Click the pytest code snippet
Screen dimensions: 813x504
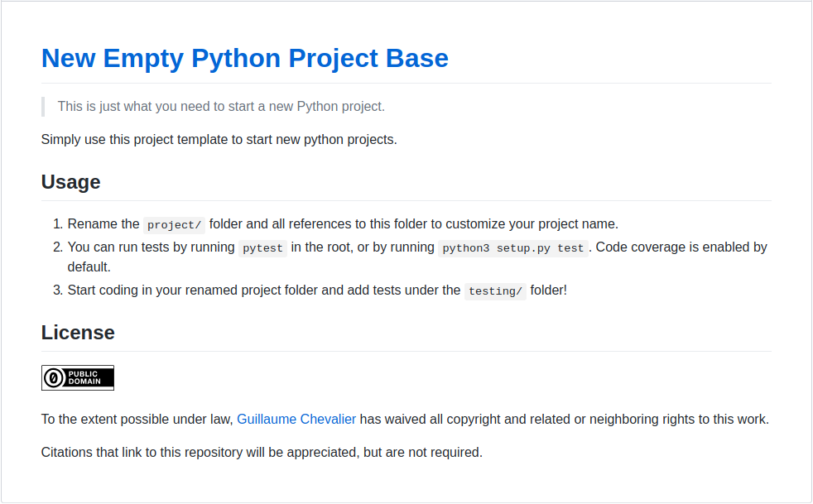(x=262, y=247)
